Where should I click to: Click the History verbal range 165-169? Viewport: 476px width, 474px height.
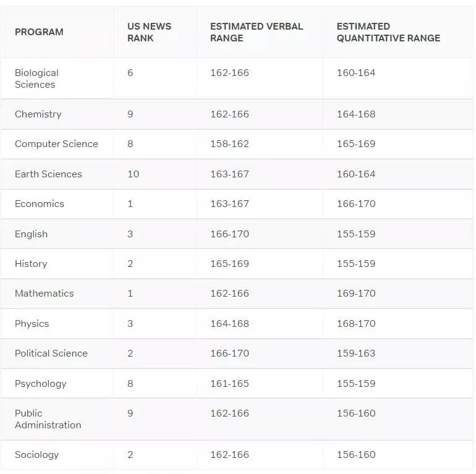229,263
